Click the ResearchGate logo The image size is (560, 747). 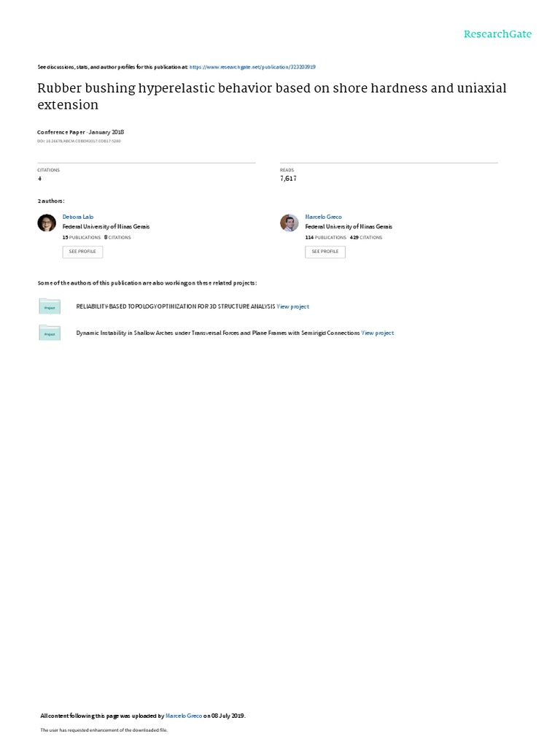click(x=497, y=34)
